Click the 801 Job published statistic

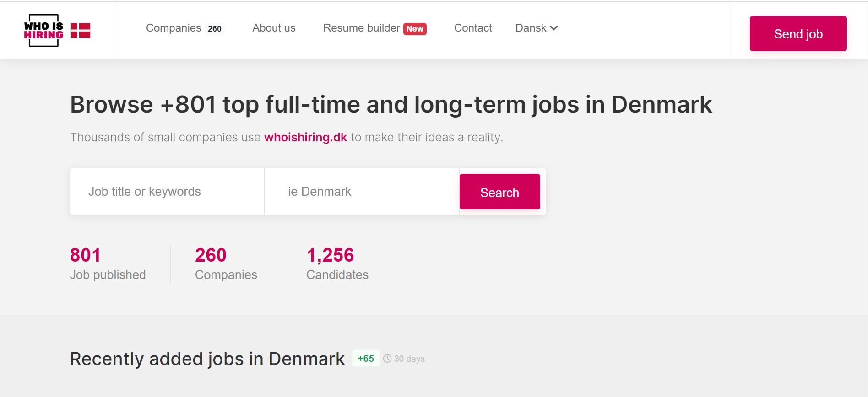(x=108, y=264)
